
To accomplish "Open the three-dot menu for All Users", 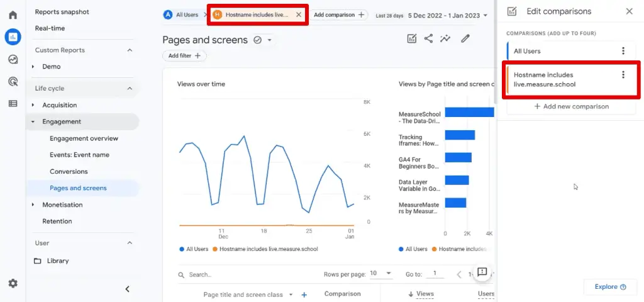I will point(623,51).
